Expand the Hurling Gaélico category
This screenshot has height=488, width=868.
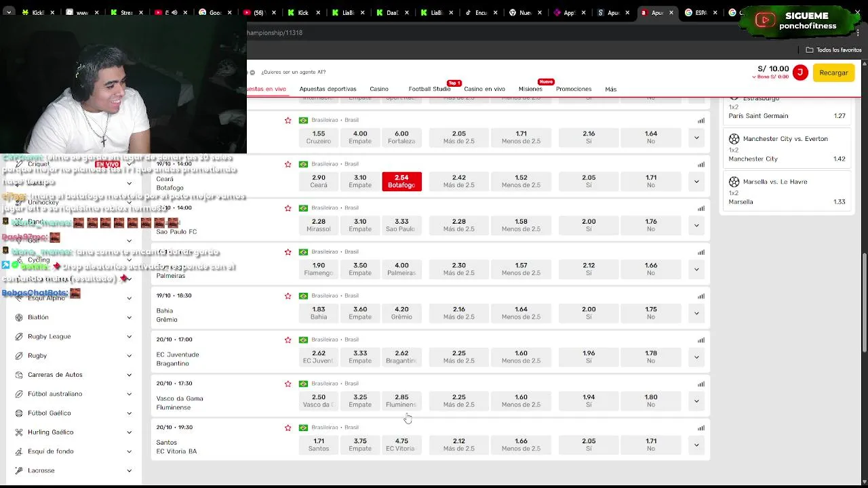[x=129, y=432]
